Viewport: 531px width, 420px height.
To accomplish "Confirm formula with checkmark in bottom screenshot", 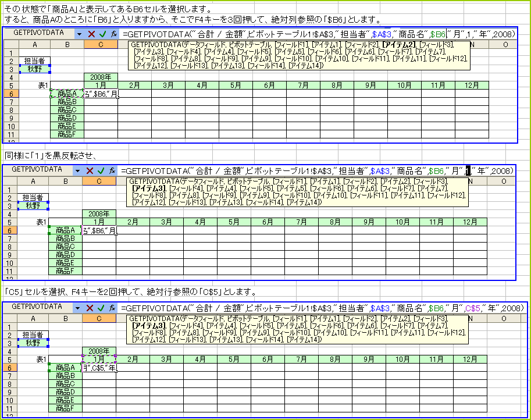I will pos(101,308).
